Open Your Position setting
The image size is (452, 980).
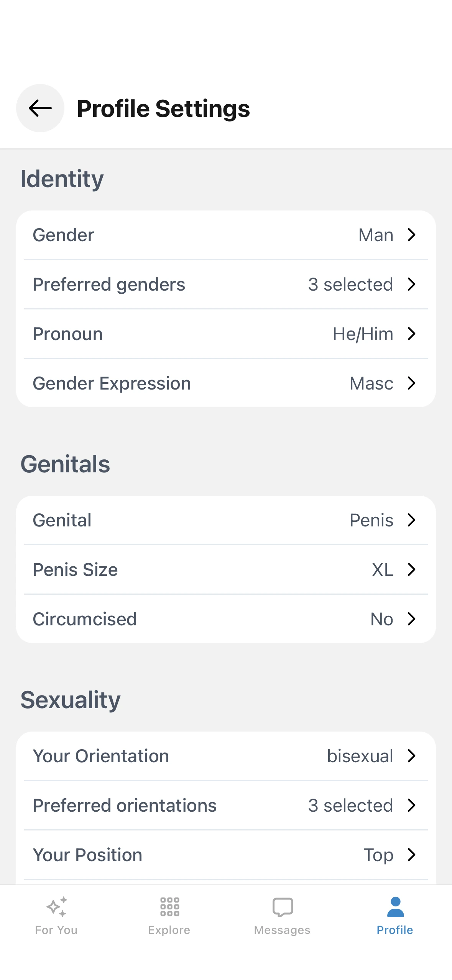[226, 855]
